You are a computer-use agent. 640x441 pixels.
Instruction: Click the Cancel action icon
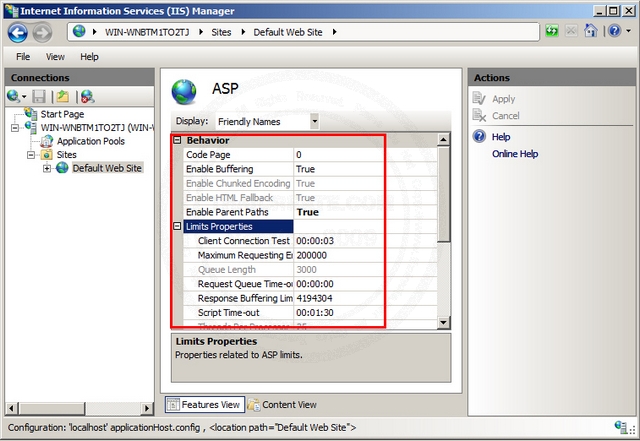coord(479,116)
